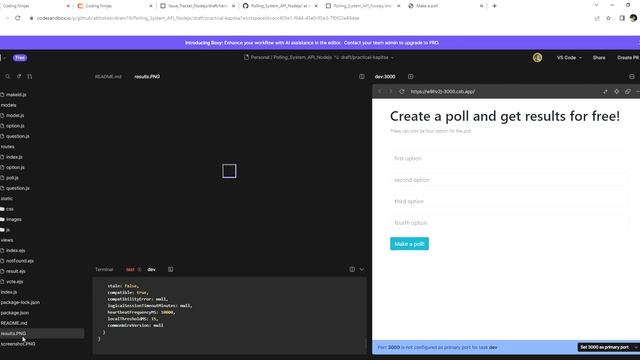Image resolution: width=640 pixels, height=360 pixels.
Task: Click the diamond icon in the preview address bar
Action: click(x=616, y=91)
